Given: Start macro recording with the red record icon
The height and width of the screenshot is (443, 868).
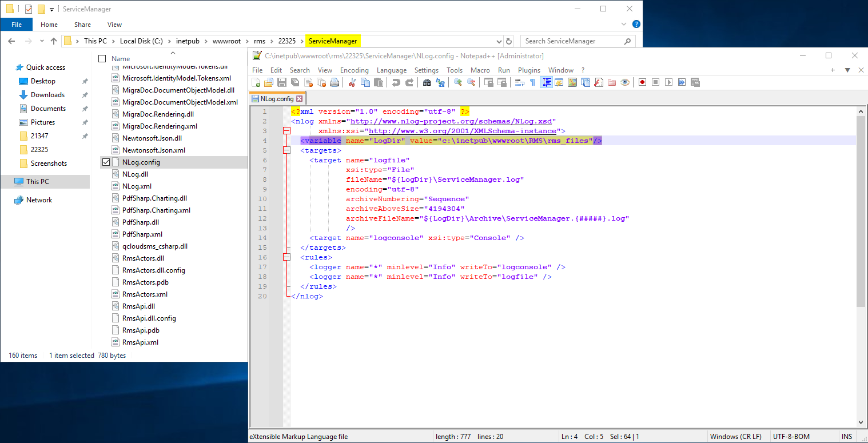Looking at the screenshot, I should pos(643,82).
